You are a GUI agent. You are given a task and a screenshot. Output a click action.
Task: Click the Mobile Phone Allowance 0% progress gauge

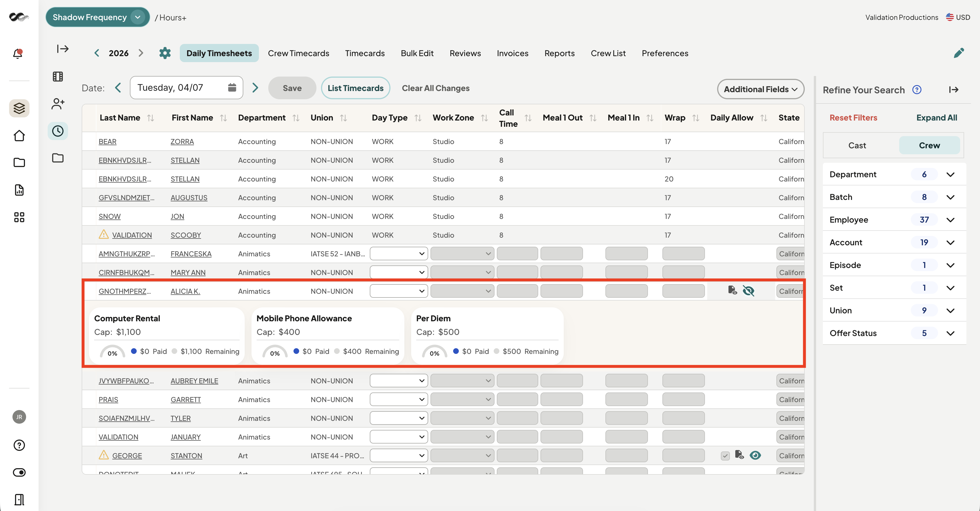(x=275, y=352)
